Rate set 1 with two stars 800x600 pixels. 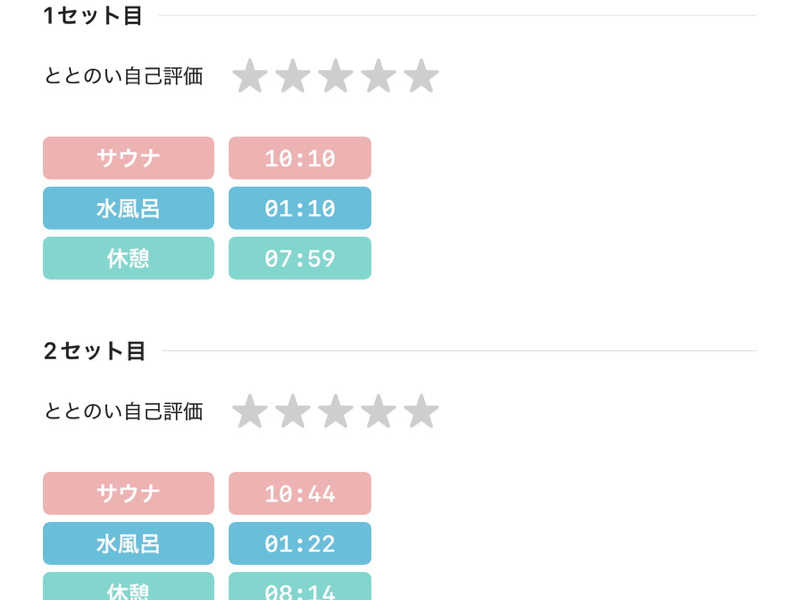coord(292,76)
